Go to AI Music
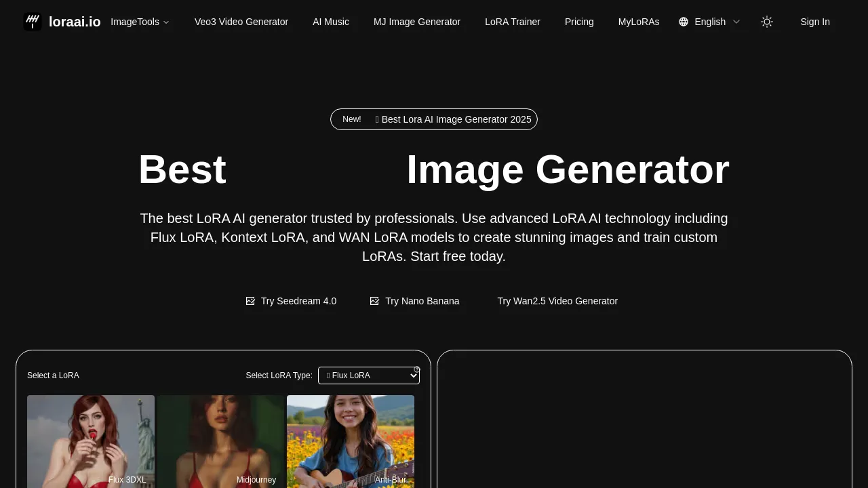Viewport: 868px width, 488px height. pyautogui.click(x=331, y=22)
